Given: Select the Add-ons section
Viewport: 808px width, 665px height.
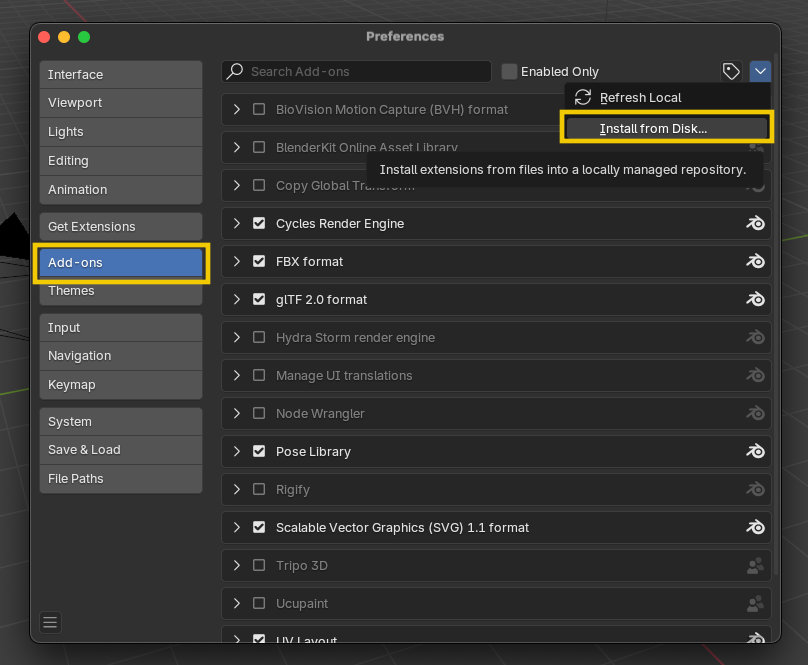Looking at the screenshot, I should (x=121, y=263).
